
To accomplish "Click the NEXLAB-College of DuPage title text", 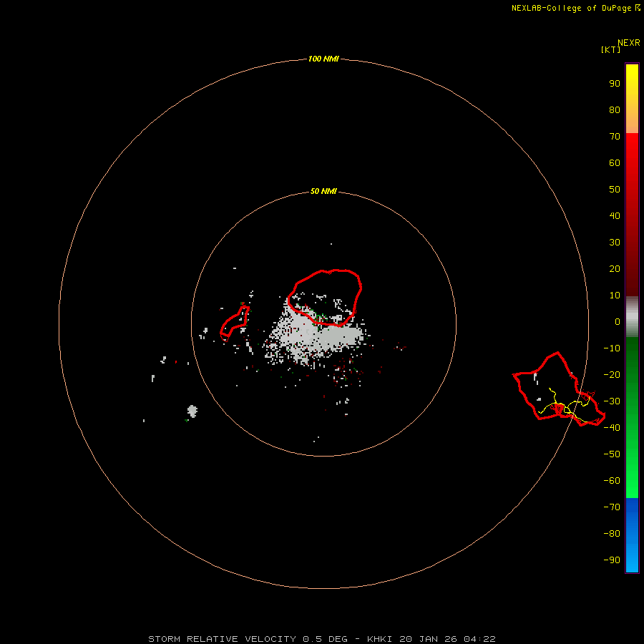I will pyautogui.click(x=571, y=8).
